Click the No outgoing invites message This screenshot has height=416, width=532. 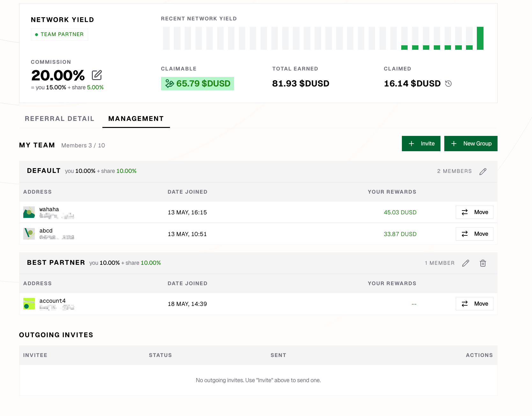coord(258,380)
